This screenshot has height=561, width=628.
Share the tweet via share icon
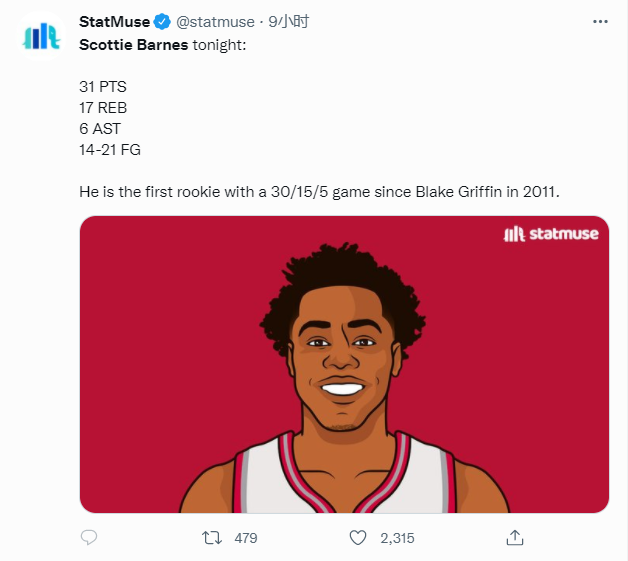click(x=515, y=538)
